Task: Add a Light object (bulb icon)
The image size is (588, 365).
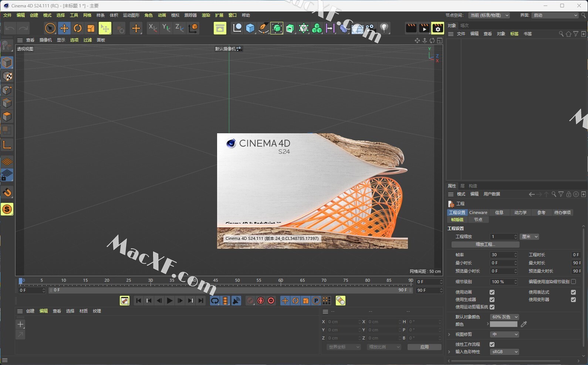Action: (x=384, y=29)
